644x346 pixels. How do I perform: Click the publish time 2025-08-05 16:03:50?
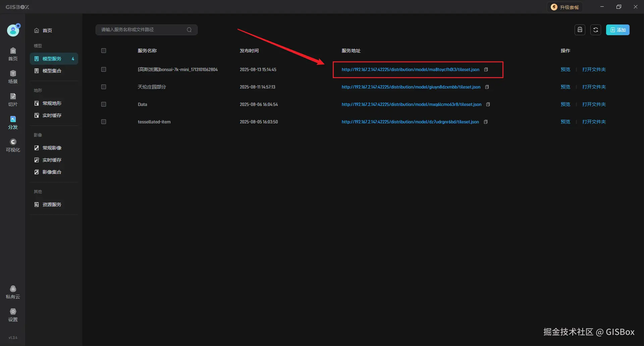click(259, 122)
